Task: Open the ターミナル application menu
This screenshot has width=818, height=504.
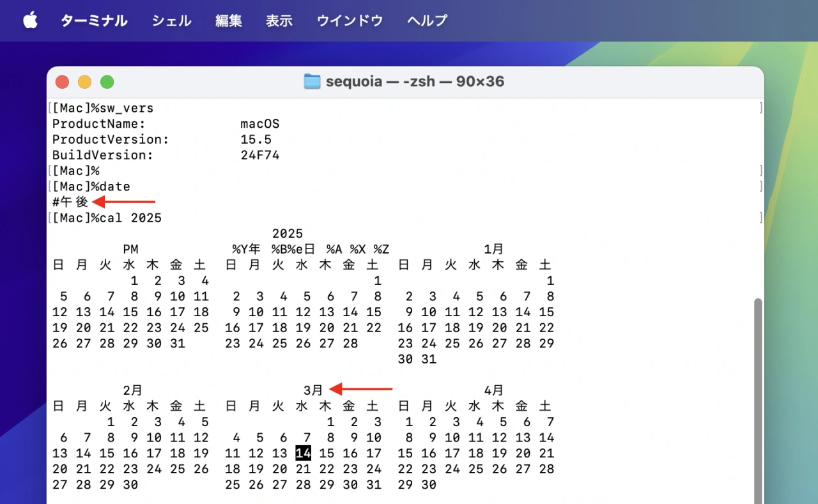Action: pyautogui.click(x=94, y=20)
